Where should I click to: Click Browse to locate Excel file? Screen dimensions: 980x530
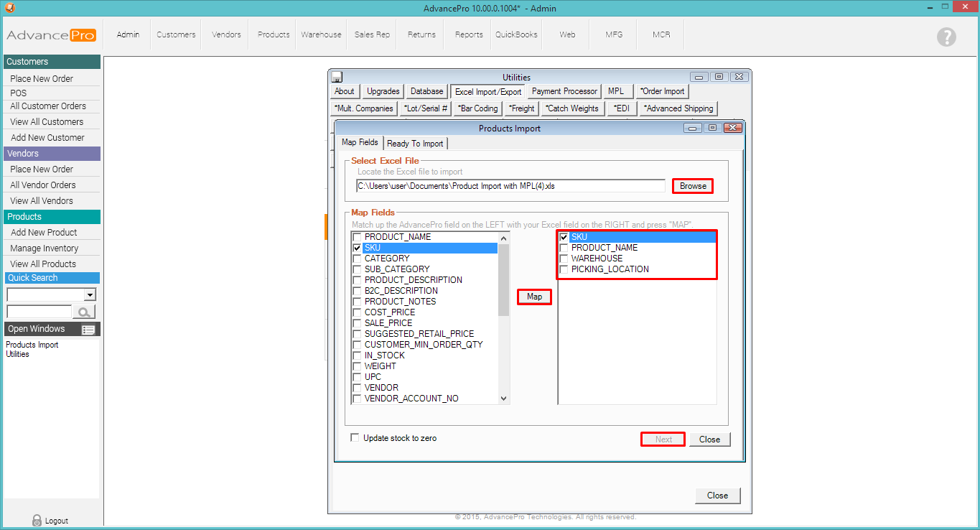pos(693,186)
